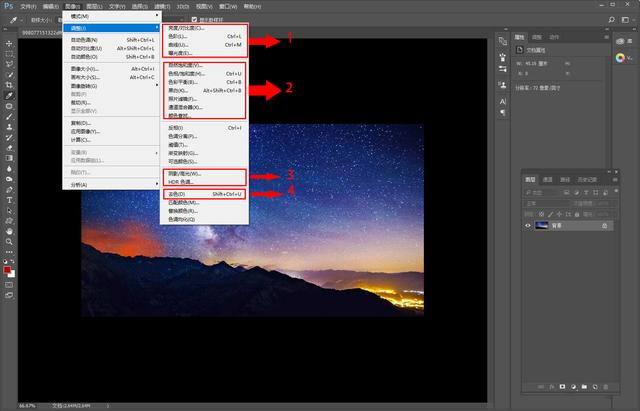Click the layer fx styles button
The image size is (640, 411).
point(552,387)
